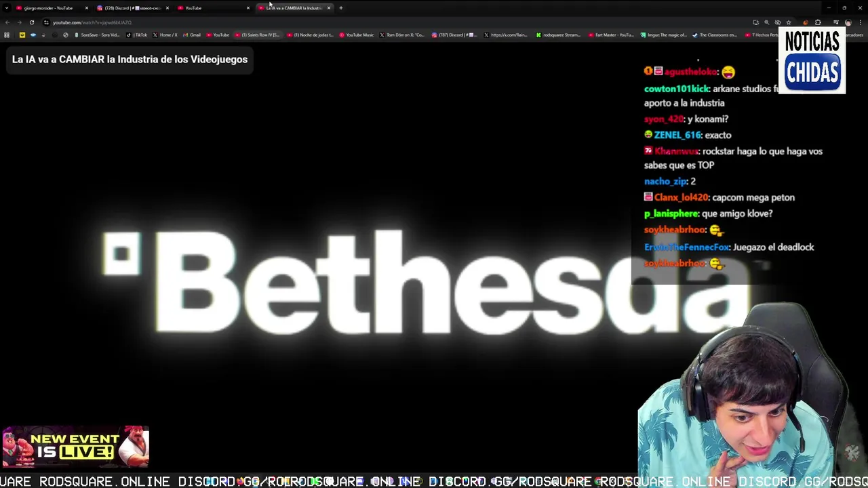Minimize the browser window
The width and height of the screenshot is (868, 488).
click(829, 8)
